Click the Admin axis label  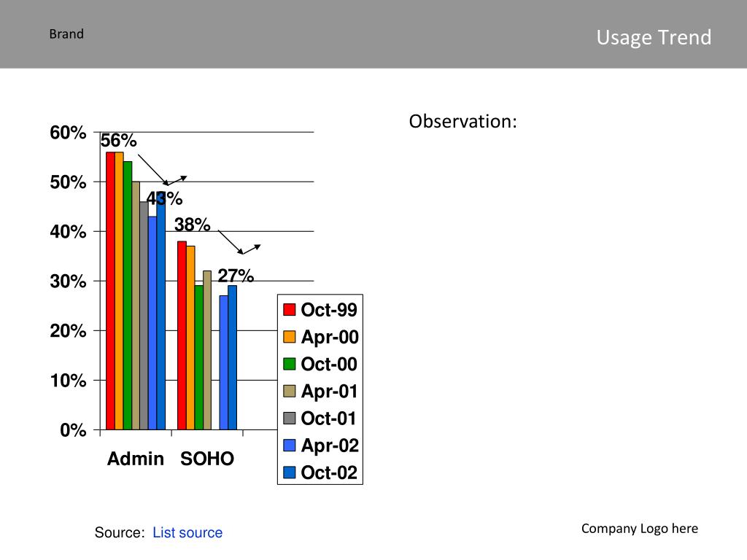135,459
